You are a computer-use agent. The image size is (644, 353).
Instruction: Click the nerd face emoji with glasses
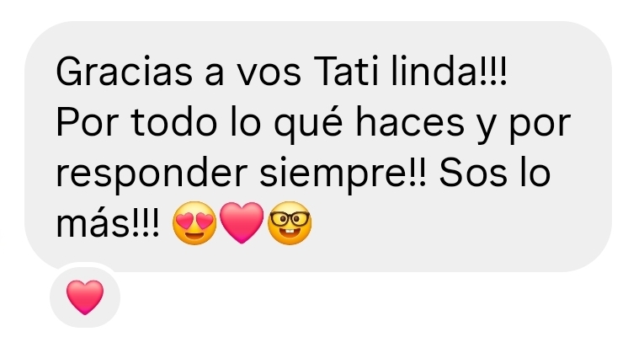[290, 223]
